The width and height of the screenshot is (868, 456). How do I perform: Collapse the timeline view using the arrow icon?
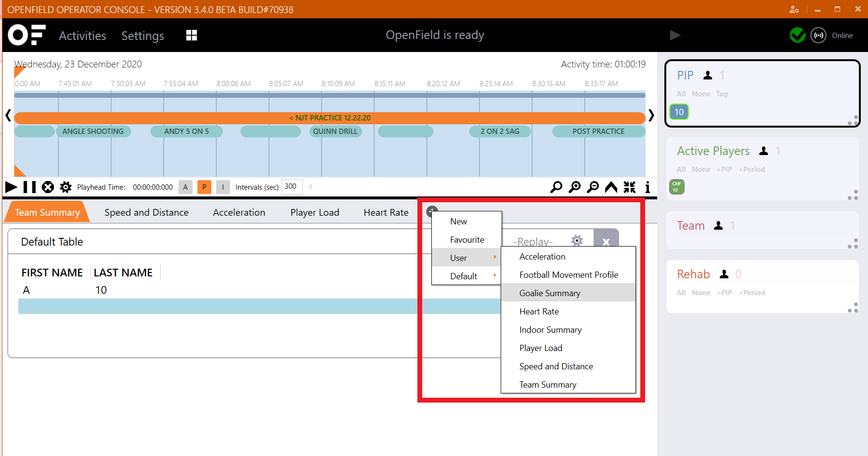[x=611, y=187]
